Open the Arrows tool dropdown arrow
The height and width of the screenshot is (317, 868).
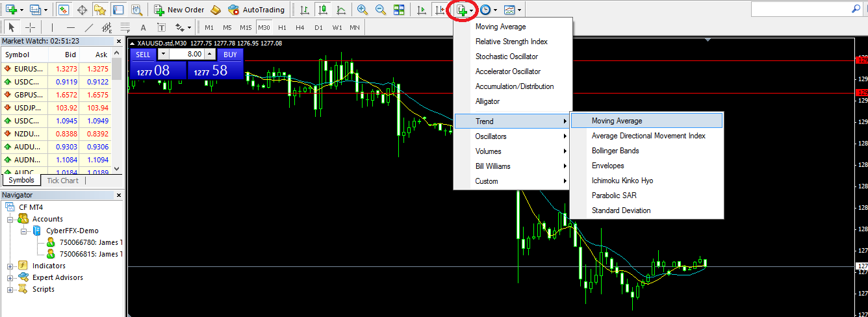189,28
